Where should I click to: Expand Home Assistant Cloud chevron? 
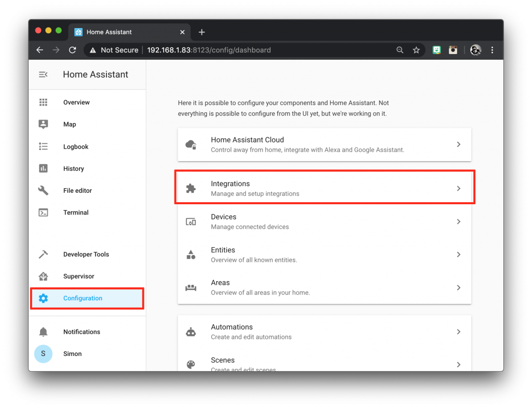tap(458, 144)
